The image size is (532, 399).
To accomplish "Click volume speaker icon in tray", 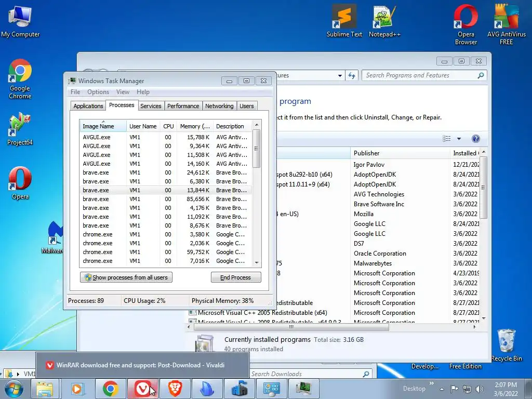I will pyautogui.click(x=480, y=389).
